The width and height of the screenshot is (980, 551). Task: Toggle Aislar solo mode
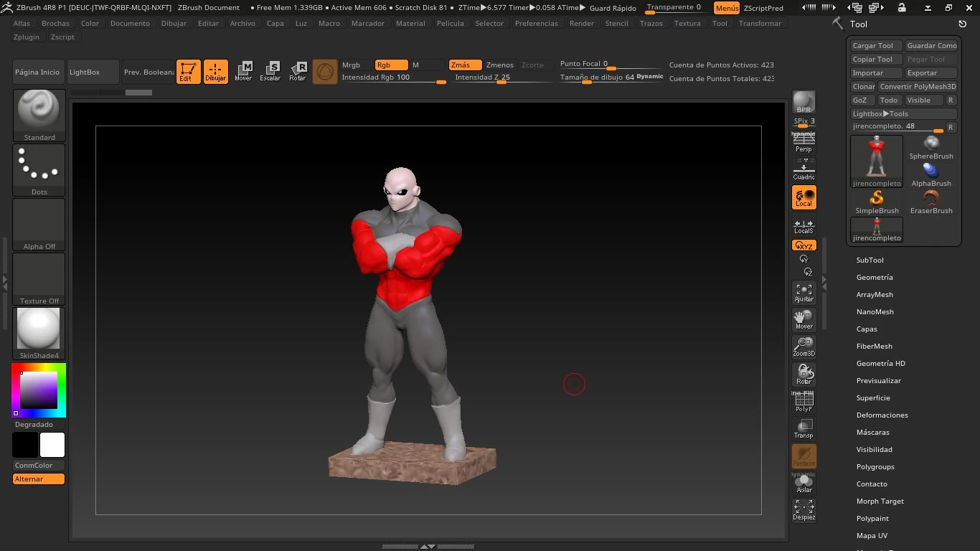(804, 484)
